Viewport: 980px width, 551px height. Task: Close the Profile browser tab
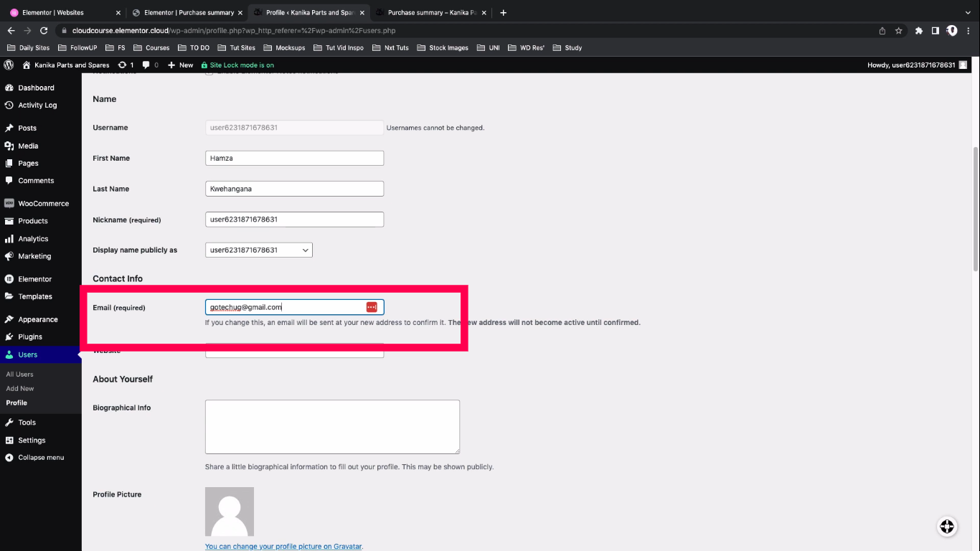pyautogui.click(x=361, y=12)
